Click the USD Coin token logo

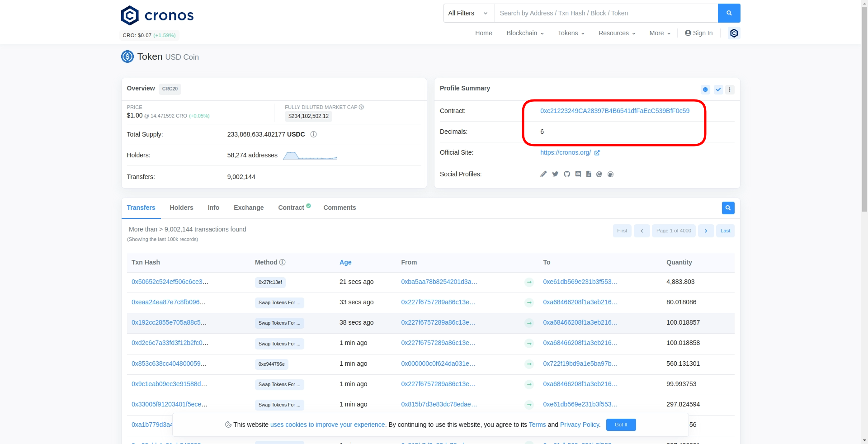(127, 57)
